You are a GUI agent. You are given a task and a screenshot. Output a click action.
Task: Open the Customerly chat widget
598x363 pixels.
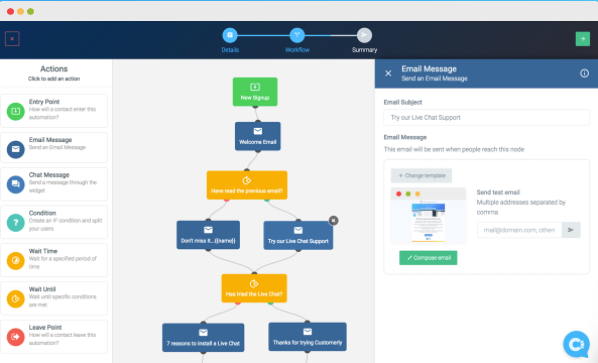click(x=576, y=344)
